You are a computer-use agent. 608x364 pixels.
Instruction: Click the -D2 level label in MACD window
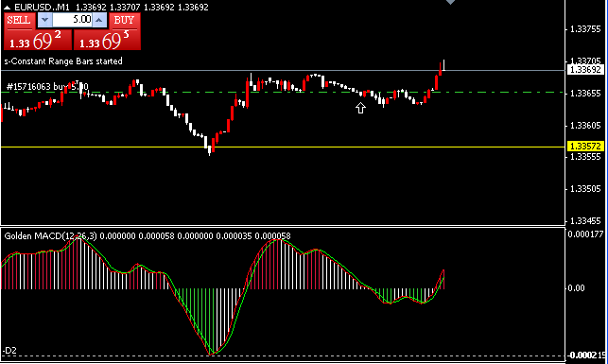pyautogui.click(x=9, y=351)
